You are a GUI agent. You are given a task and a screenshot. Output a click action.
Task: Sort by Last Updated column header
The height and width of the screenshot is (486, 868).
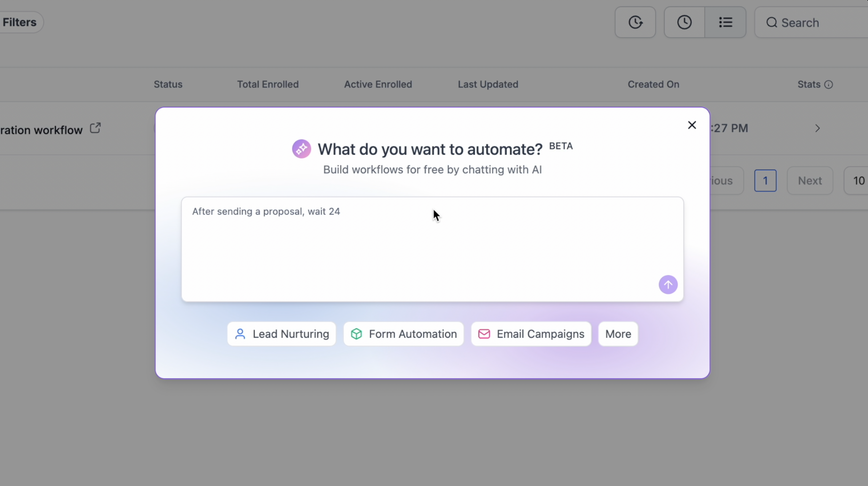click(488, 84)
